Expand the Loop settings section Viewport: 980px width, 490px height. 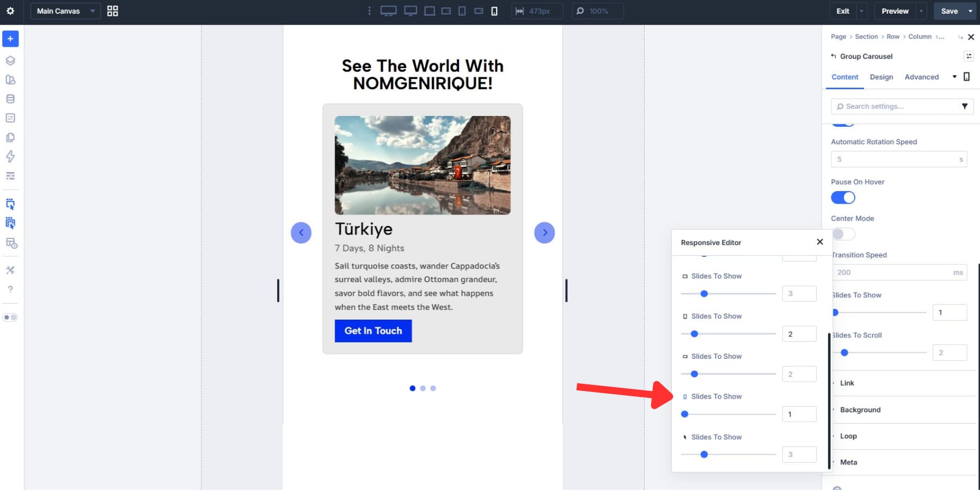850,436
